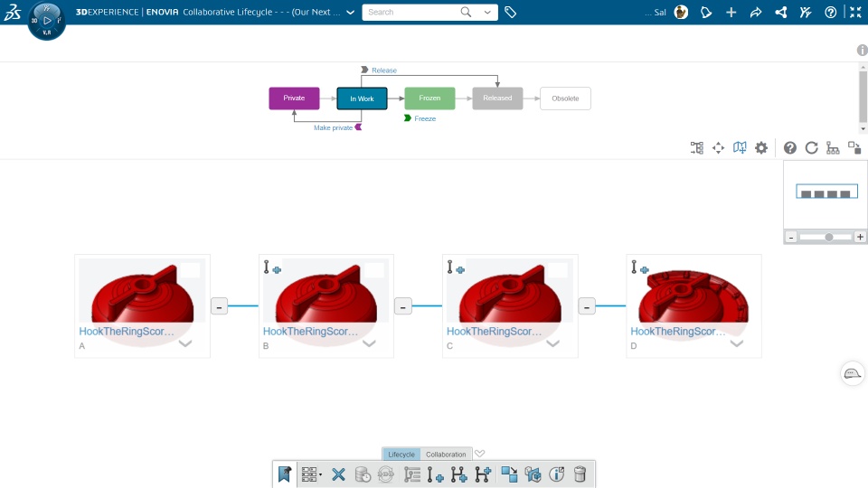Image resolution: width=868 pixels, height=488 pixels.
Task: Click the 3DS logo icon
Action: tap(12, 12)
